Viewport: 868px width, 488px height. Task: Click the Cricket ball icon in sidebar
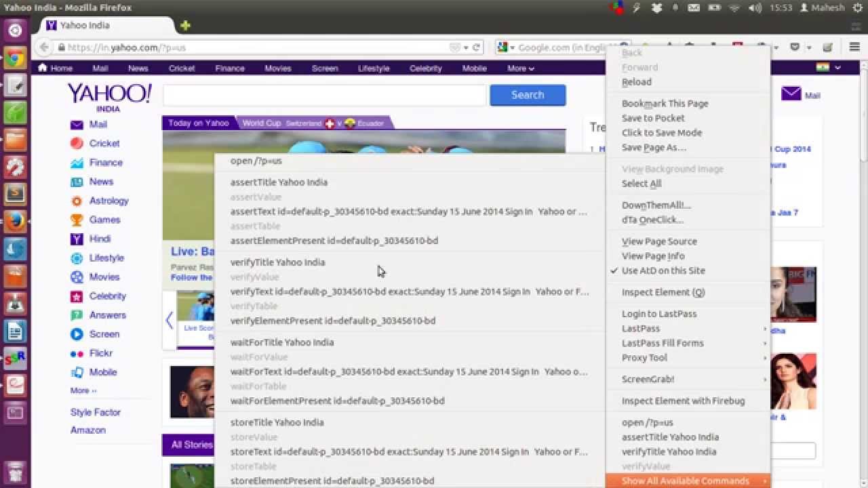(x=77, y=144)
